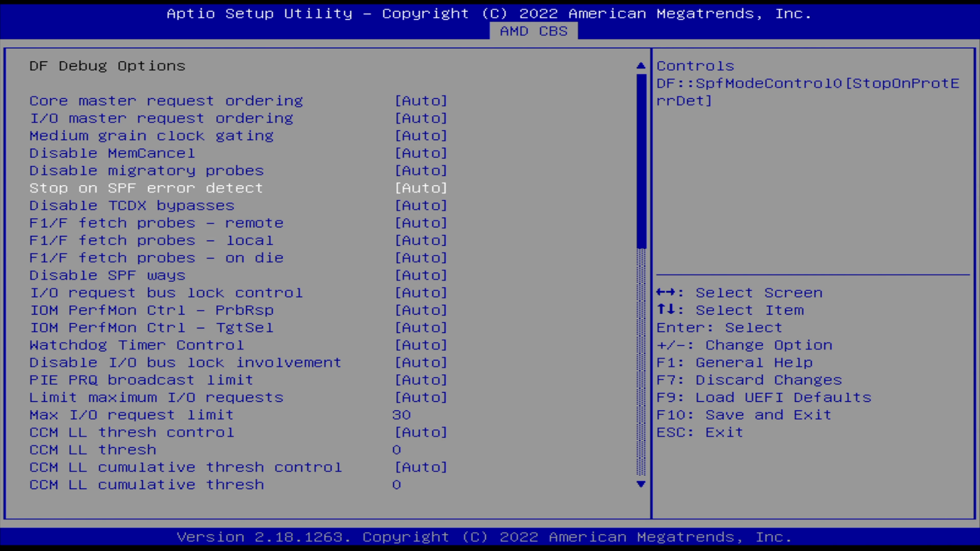Click the scroll down arrow
Screen dimensions: 980x551
[641, 484]
